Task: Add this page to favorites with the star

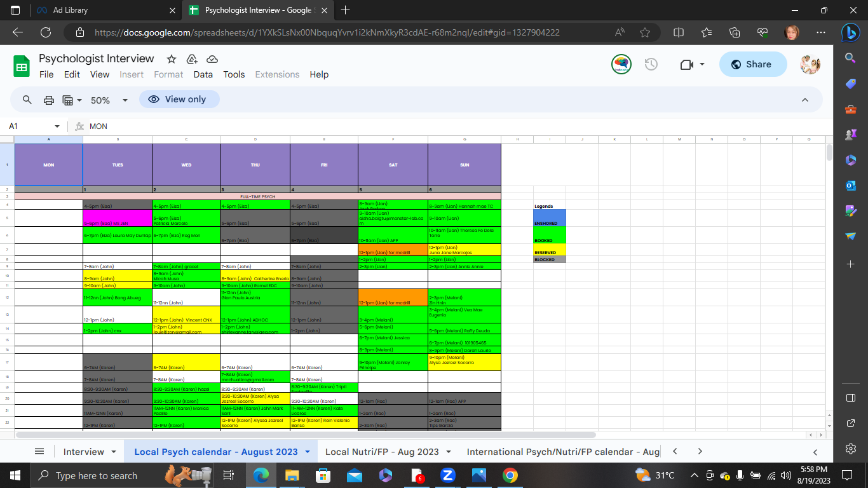Action: [x=645, y=32]
